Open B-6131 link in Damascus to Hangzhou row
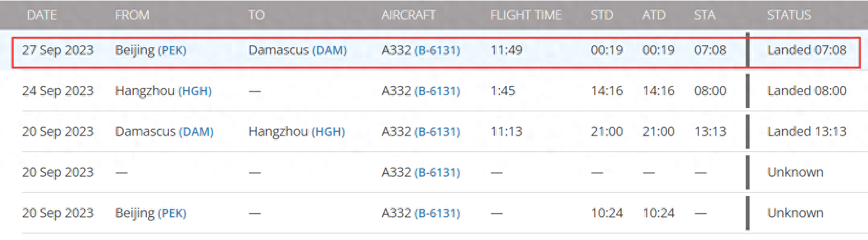Screen dimensions: 868x240 coord(437,132)
